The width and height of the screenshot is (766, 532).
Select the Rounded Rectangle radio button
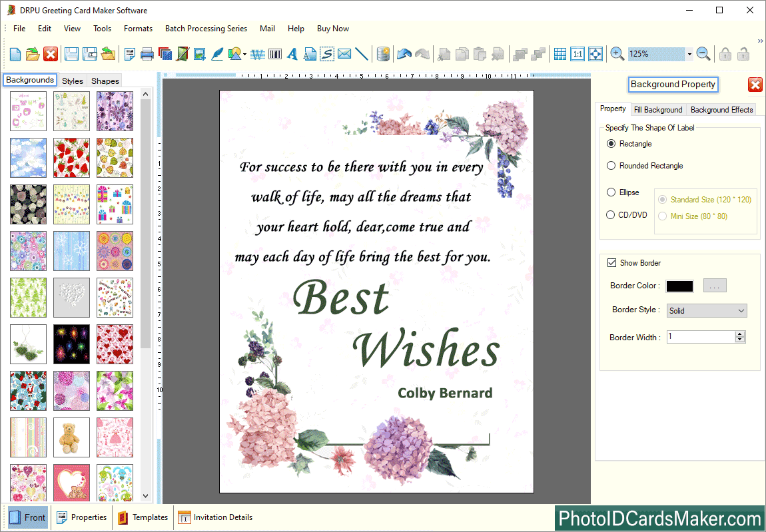[611, 166]
